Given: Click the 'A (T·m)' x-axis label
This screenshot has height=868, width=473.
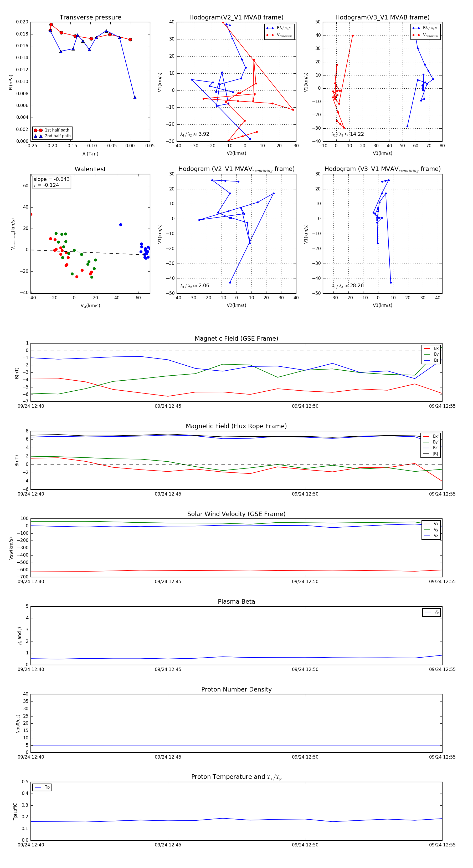Looking at the screenshot, I should click(90, 154).
